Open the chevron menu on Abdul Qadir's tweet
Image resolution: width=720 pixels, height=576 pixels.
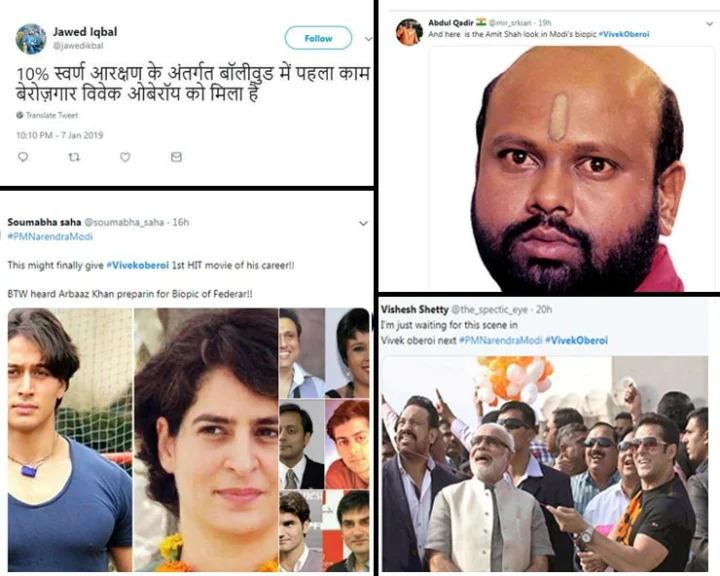(709, 23)
